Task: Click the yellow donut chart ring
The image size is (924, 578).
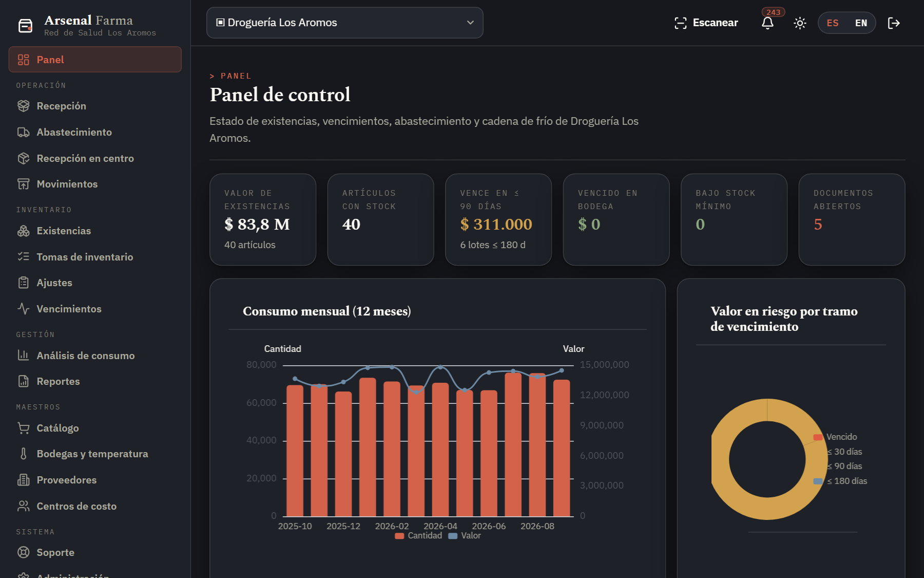Action: (767, 509)
